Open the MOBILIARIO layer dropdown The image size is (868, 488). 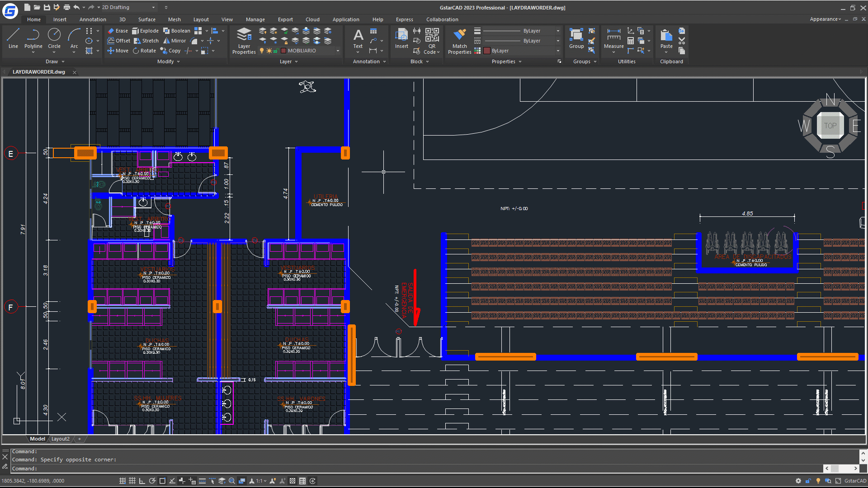pos(337,51)
